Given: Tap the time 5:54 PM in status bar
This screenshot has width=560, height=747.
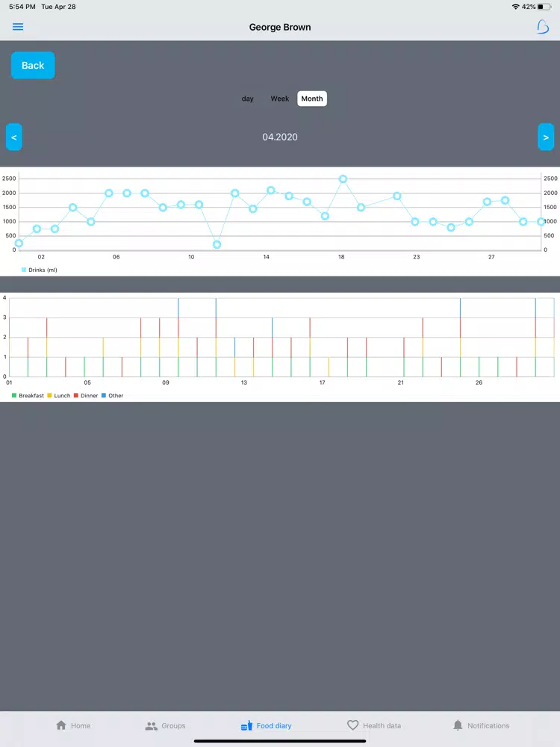Looking at the screenshot, I should tap(22, 7).
